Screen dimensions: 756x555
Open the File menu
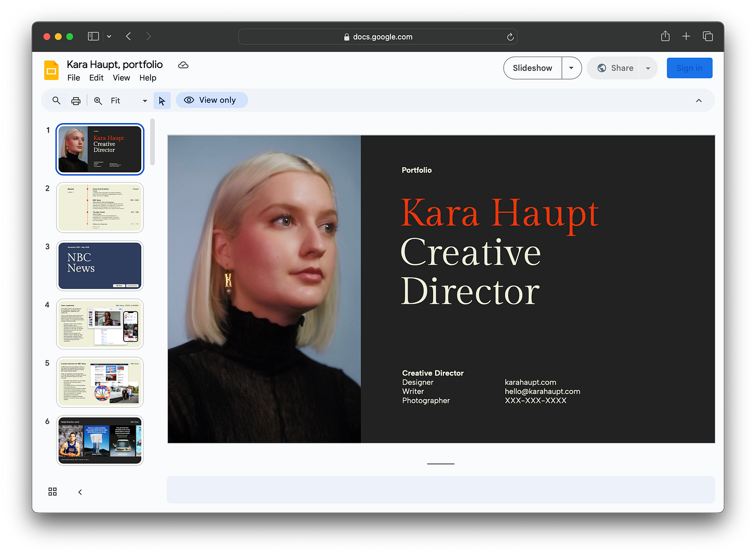(x=74, y=78)
